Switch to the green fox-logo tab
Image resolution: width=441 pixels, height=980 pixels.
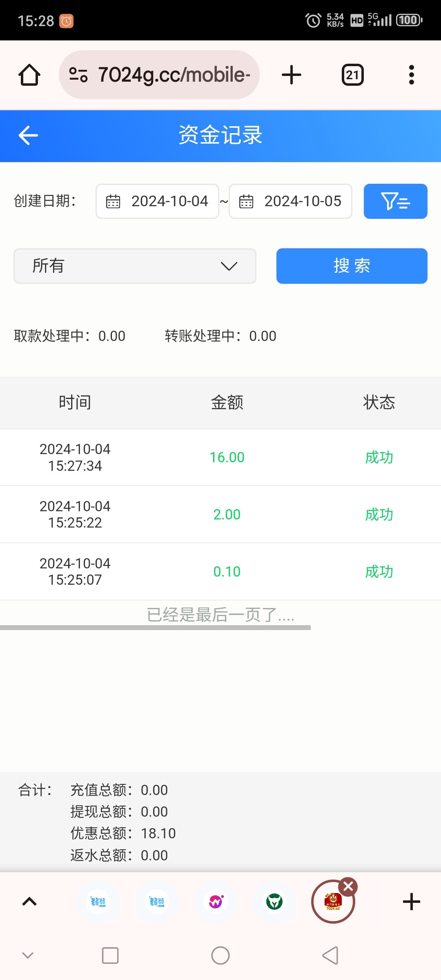pos(274,902)
